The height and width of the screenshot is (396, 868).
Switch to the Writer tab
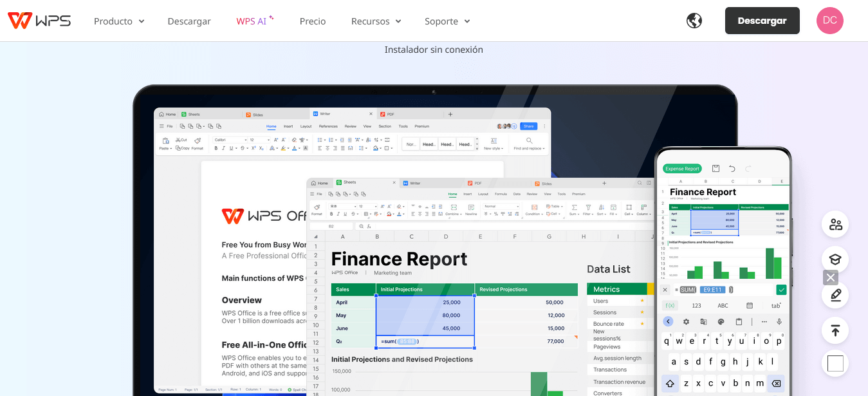coord(412,182)
